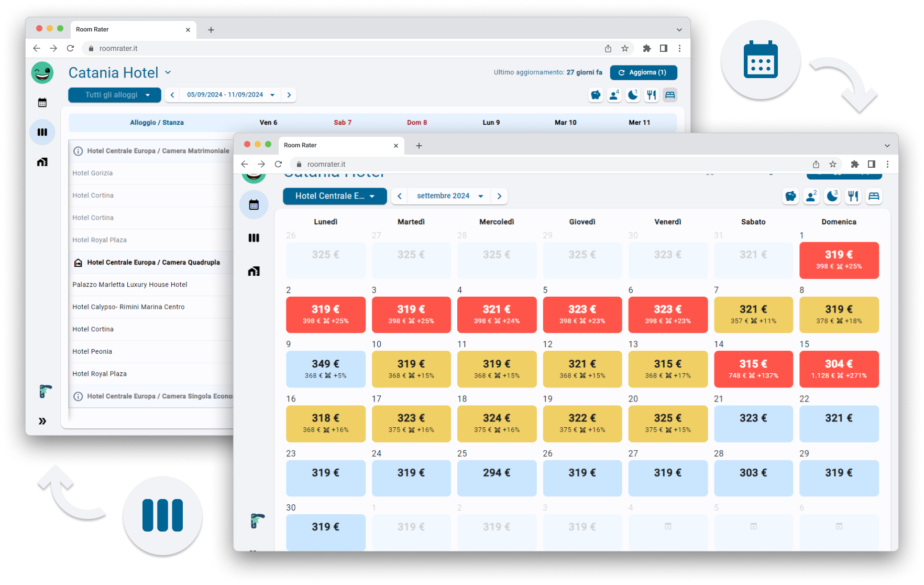Go to next month in front window
Viewport: 924px width, 585px height.
click(499, 196)
